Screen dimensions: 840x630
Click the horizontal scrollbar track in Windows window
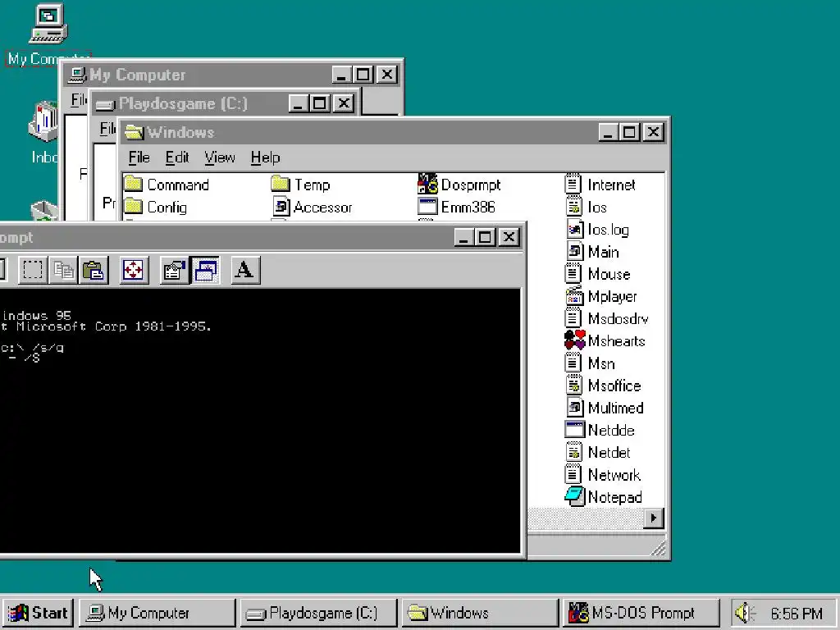point(586,518)
